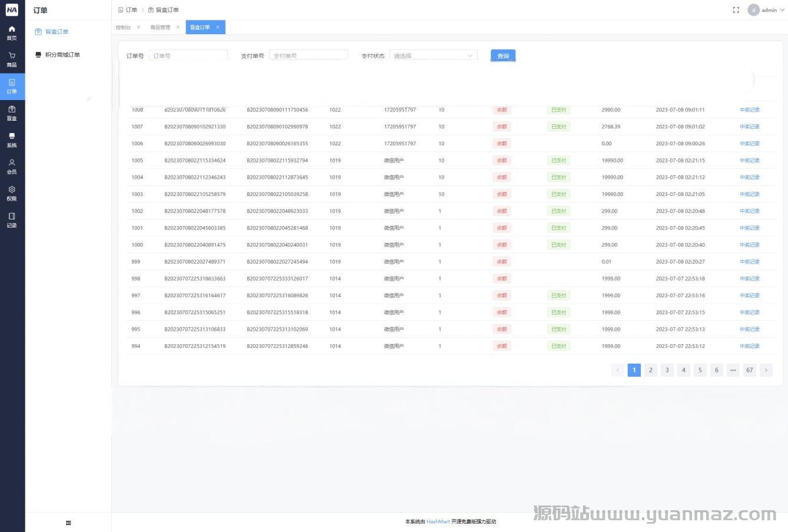
Task: Open the 盲盒 gift box section
Action: pos(12,113)
